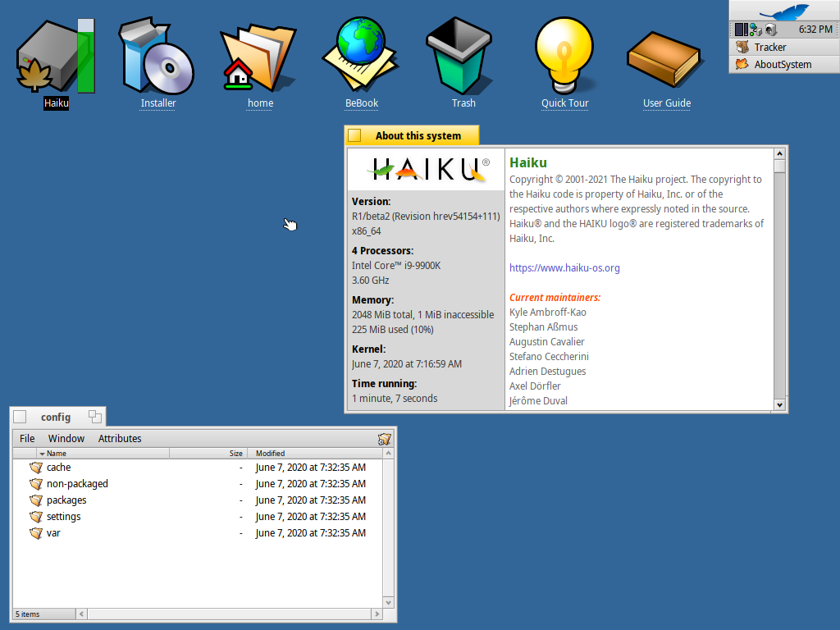Screen dimensions: 840x630
Task: Open the User Guide book icon
Action: [664, 59]
